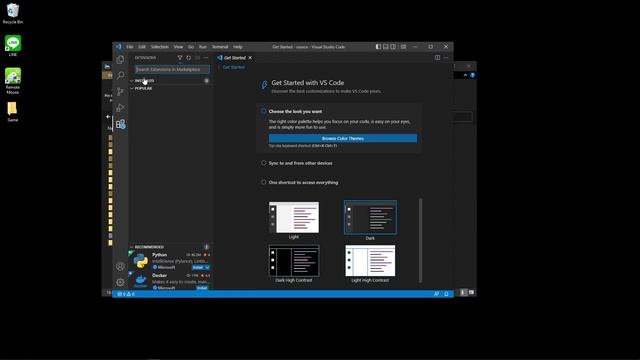Go back via Get Started breadcrumb link

pyautogui.click(x=233, y=67)
